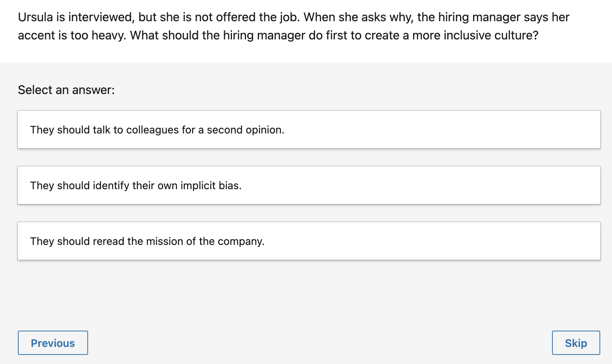Mark the reread mission answer as chosen
612x364 pixels.
click(x=309, y=241)
